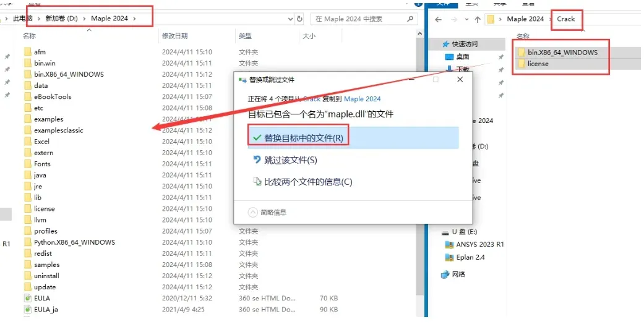Select 快速访问 in navigation pane
Viewport: 644px width, 327px height.
(x=465, y=44)
